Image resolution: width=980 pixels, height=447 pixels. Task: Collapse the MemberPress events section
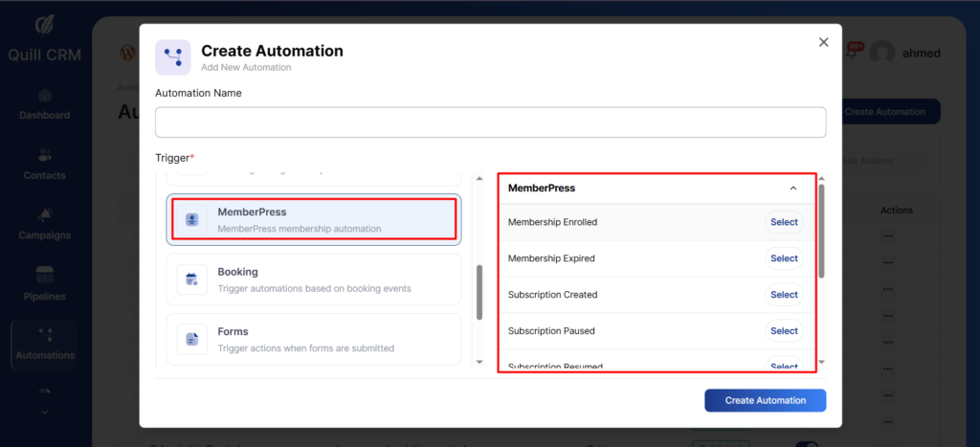coord(792,189)
